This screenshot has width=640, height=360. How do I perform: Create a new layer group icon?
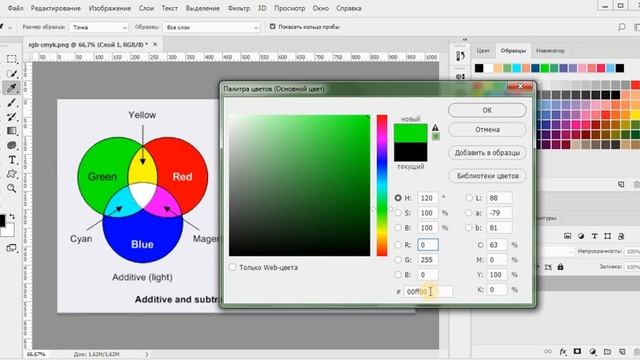pos(607,351)
